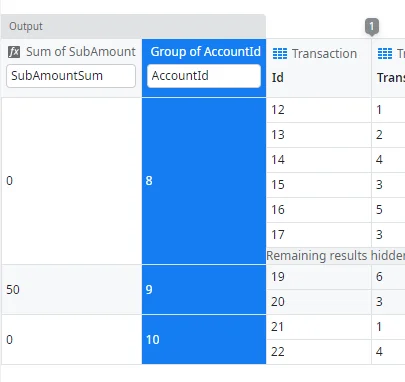Click the SubAmountSum name input field
The width and height of the screenshot is (405, 382).
(x=71, y=76)
